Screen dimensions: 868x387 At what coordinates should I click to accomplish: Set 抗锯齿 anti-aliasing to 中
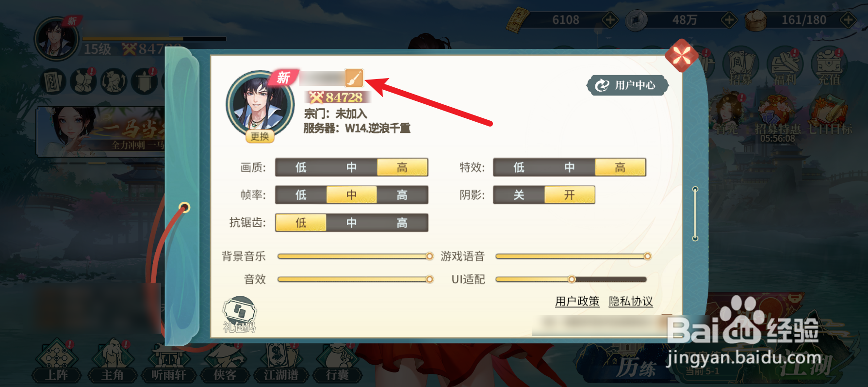click(351, 223)
